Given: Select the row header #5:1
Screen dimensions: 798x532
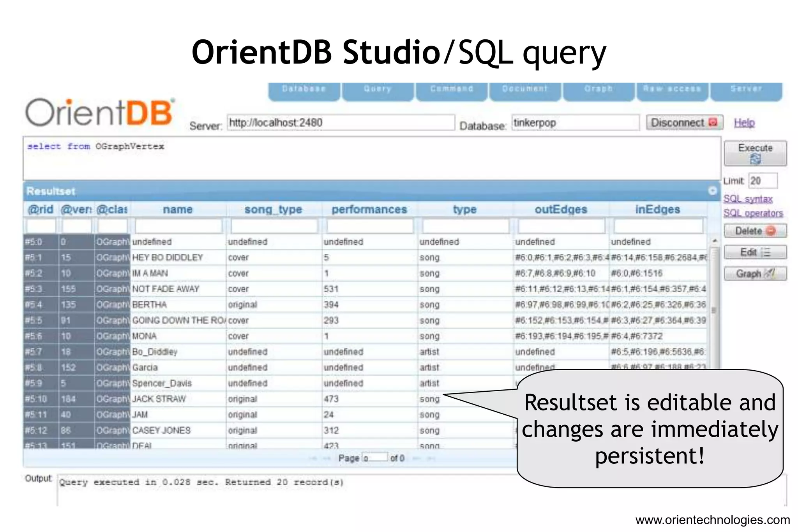Looking at the screenshot, I should (x=41, y=258).
